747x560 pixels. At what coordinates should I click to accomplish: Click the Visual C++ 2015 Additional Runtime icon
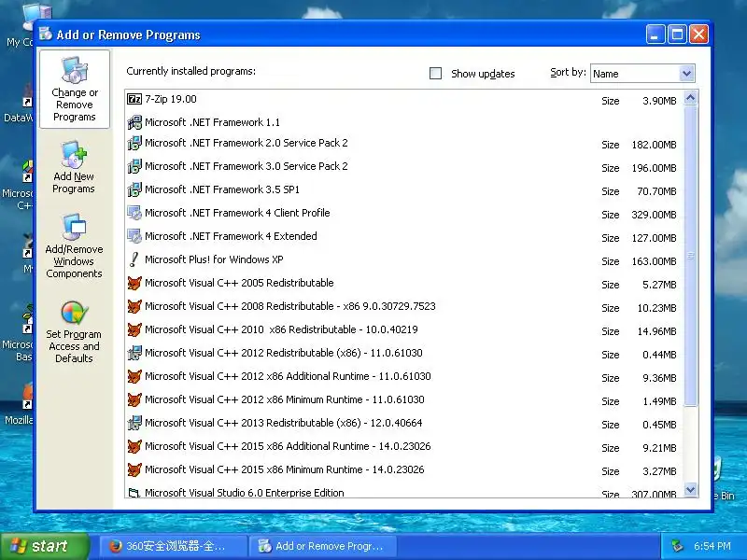point(134,446)
